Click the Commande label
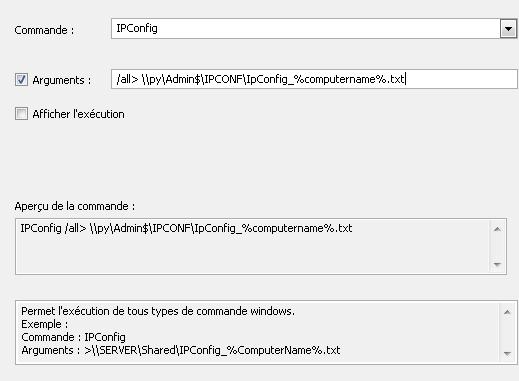 coord(44,30)
